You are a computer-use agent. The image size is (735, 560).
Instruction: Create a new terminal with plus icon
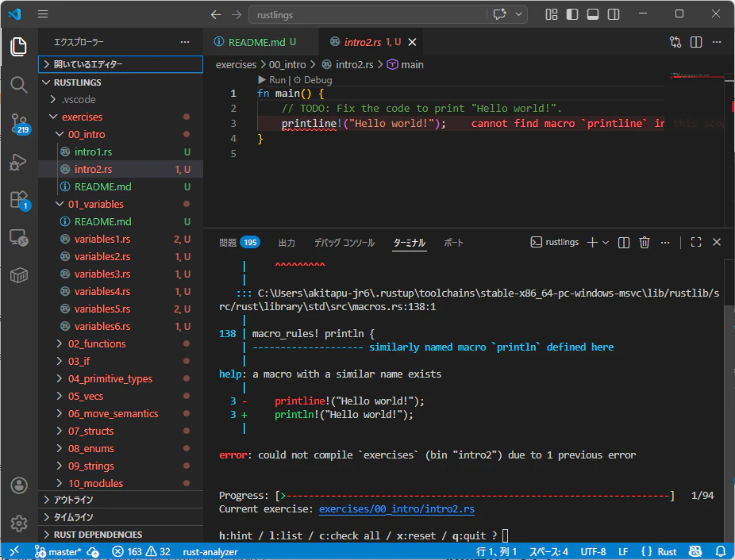click(x=592, y=242)
